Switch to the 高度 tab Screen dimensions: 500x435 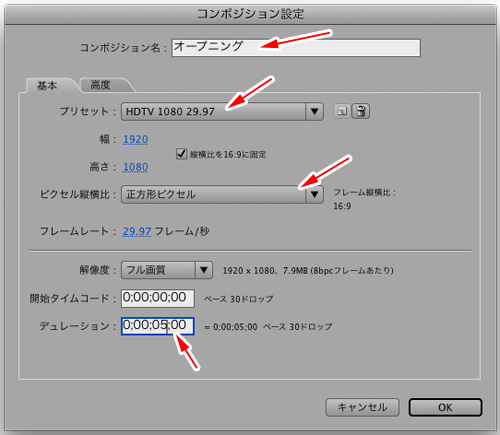[100, 85]
